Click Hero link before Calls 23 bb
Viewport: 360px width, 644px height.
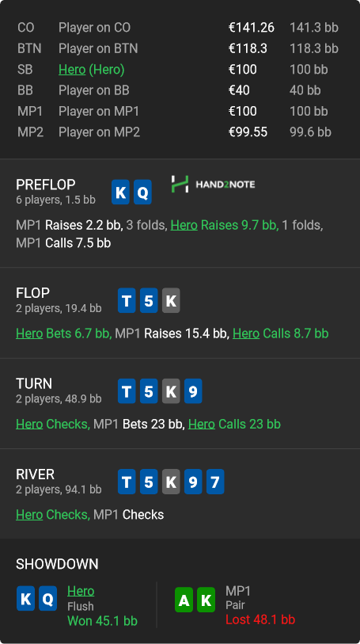[201, 424]
